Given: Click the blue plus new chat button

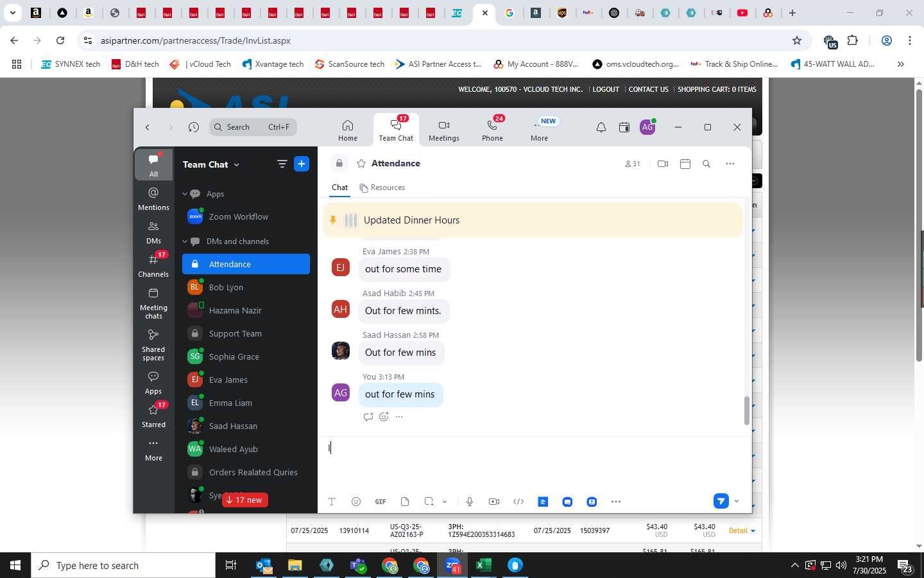Looking at the screenshot, I should [302, 164].
